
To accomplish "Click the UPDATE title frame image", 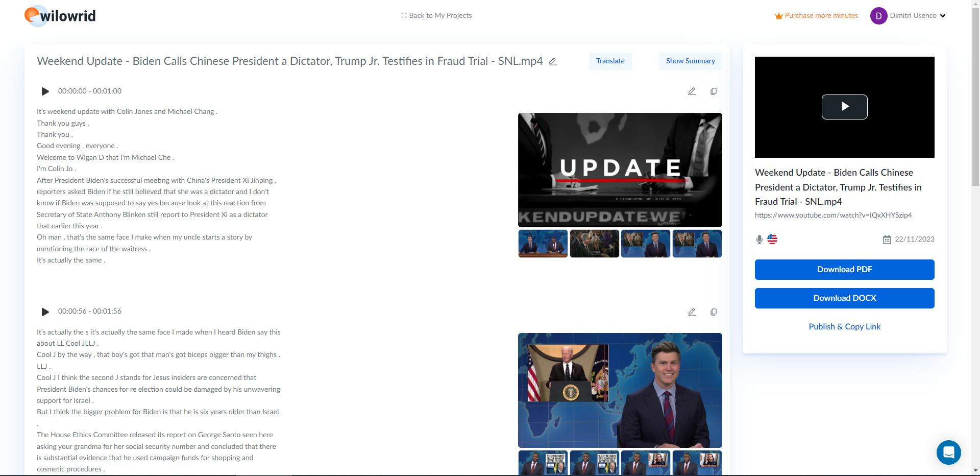I will click(620, 170).
